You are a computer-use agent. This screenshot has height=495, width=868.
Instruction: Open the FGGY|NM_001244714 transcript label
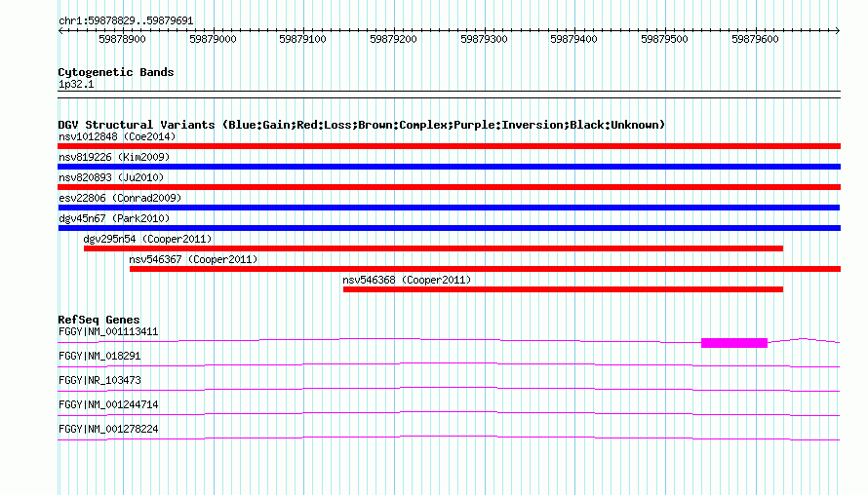pos(108,404)
